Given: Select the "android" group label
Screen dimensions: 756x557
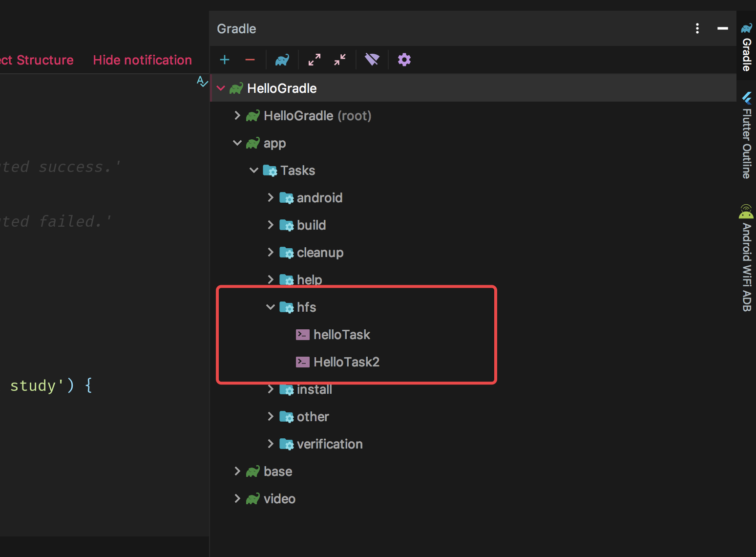Looking at the screenshot, I should pyautogui.click(x=320, y=198).
